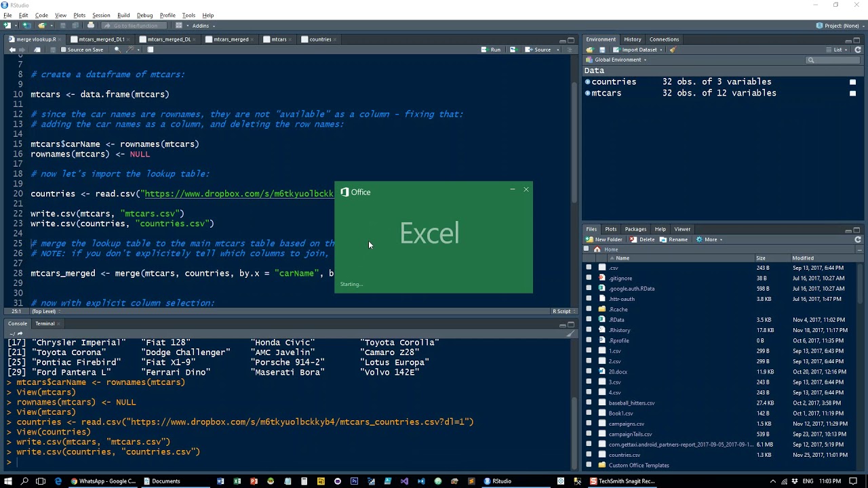Open the Photoshop icon in taskbar

[x=354, y=481]
